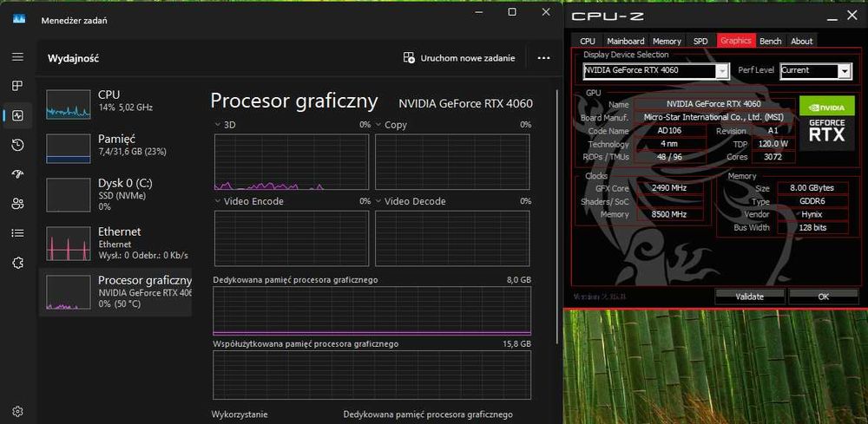Click the memory Size 8.00 GBytes value
This screenshot has height=424, width=868.
tap(812, 188)
